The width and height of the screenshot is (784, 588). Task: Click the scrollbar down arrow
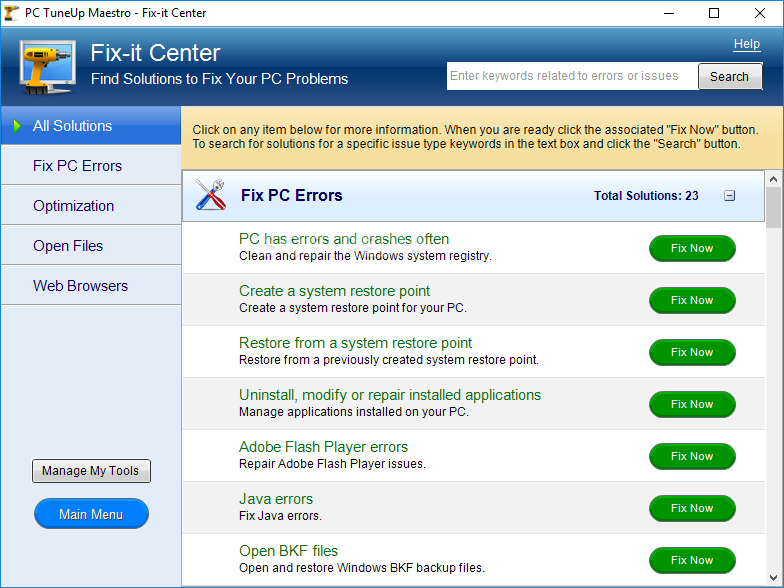click(774, 578)
